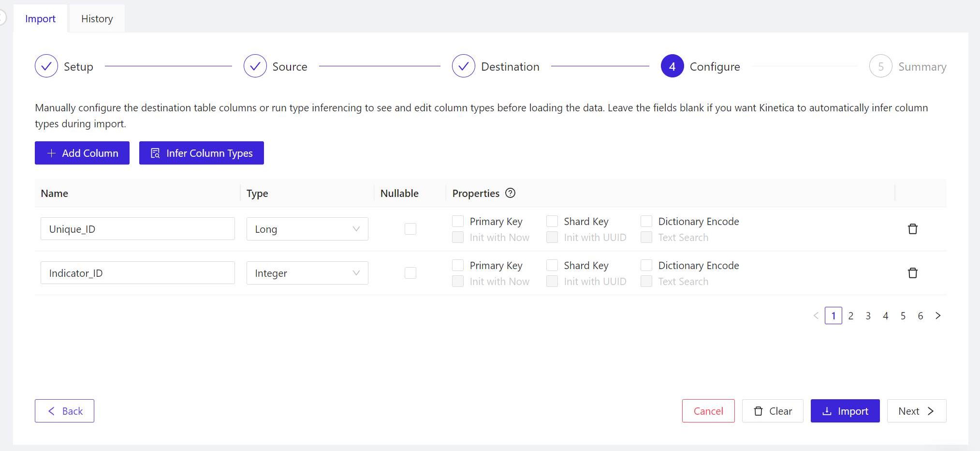
Task: Go to next pagination page arrow
Action: click(938, 316)
